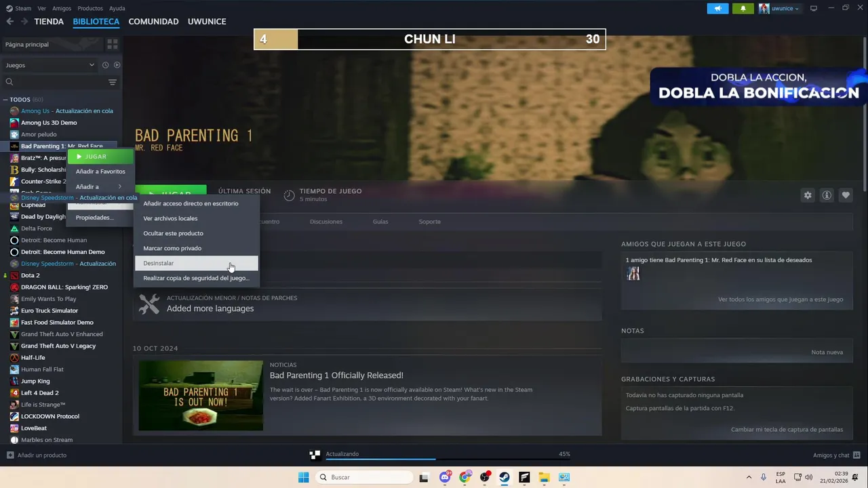
Task: Select Realizar copia de seguridad del juego
Action: pos(196,278)
